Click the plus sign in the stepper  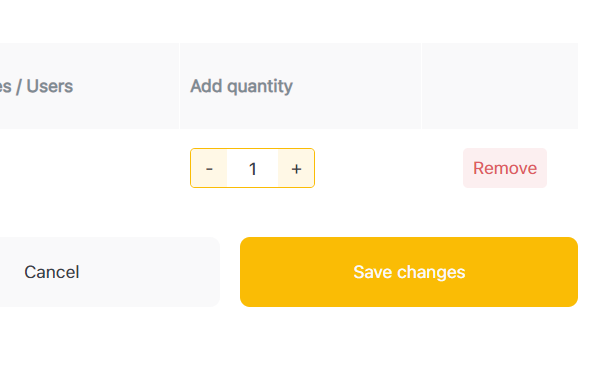tap(296, 168)
